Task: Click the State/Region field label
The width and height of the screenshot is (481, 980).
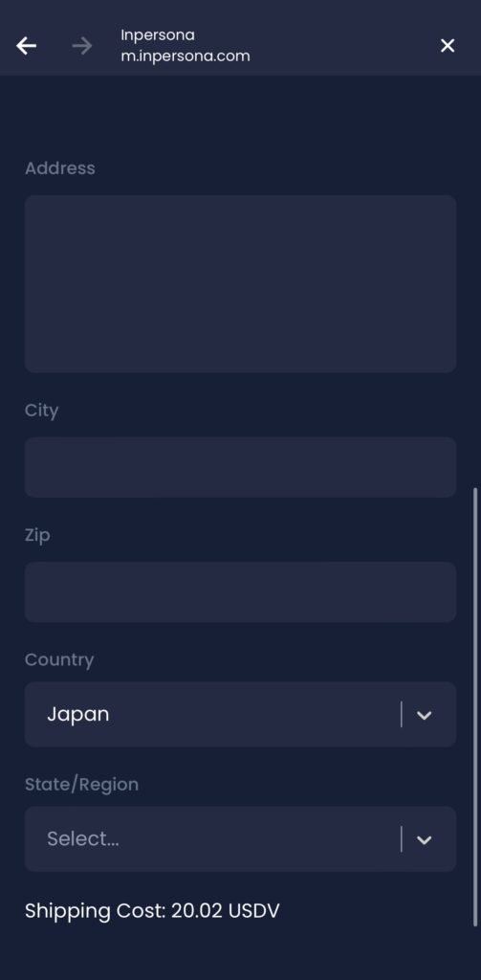Action: pos(82,785)
